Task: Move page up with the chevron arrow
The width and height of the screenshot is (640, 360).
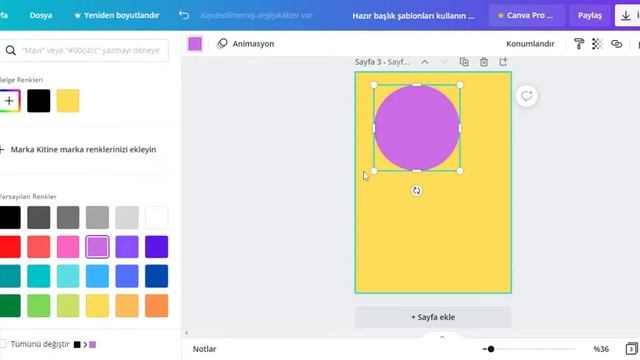Action: [x=424, y=62]
